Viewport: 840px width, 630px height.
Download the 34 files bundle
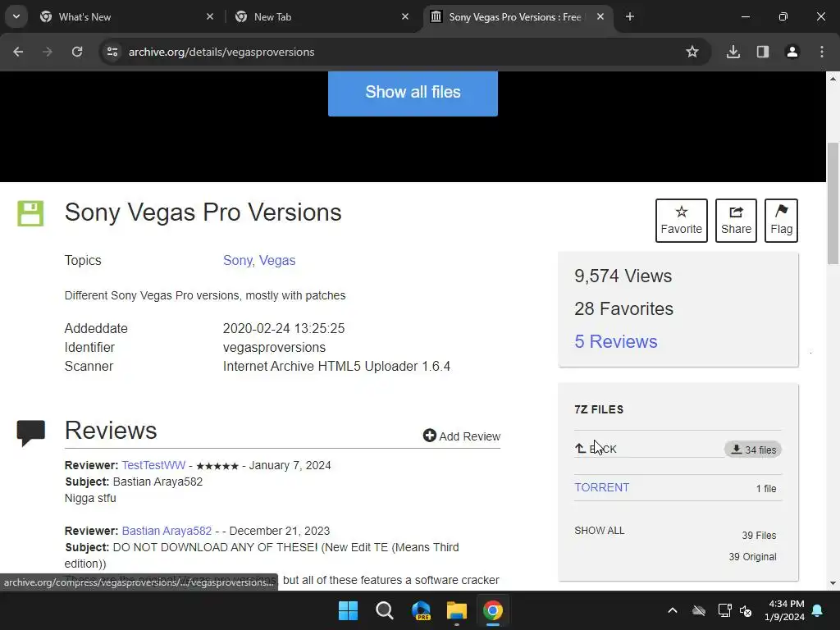pyautogui.click(x=753, y=450)
